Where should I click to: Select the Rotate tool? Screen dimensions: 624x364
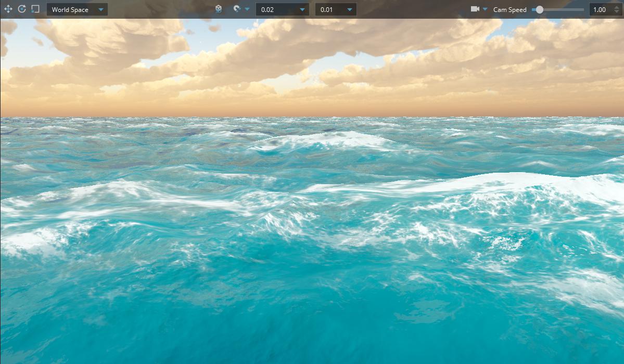(22, 9)
